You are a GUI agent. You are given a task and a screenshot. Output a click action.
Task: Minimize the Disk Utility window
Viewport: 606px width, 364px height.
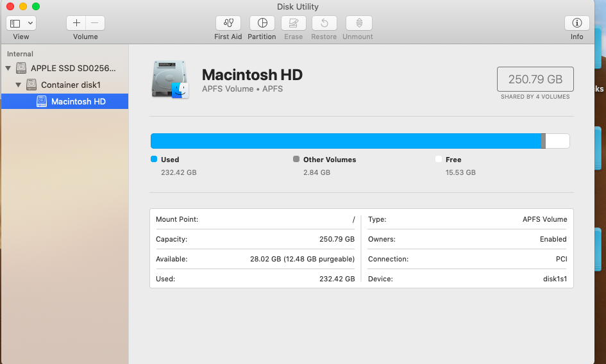tap(23, 6)
